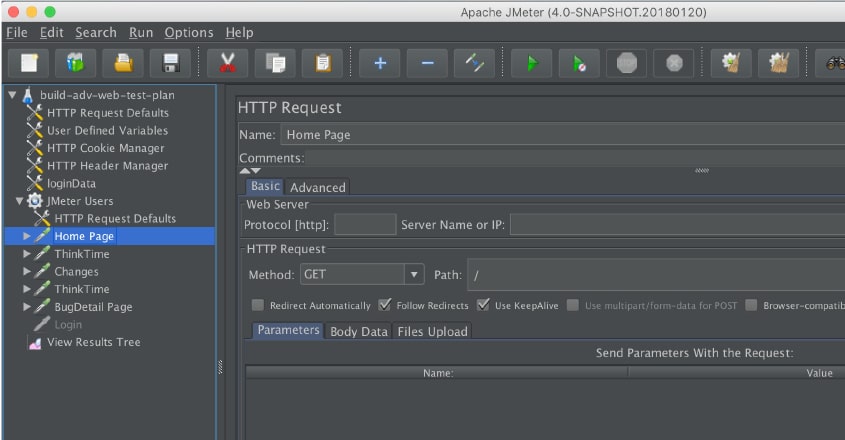
Task: Select the Body Data tab
Action: coord(358,331)
